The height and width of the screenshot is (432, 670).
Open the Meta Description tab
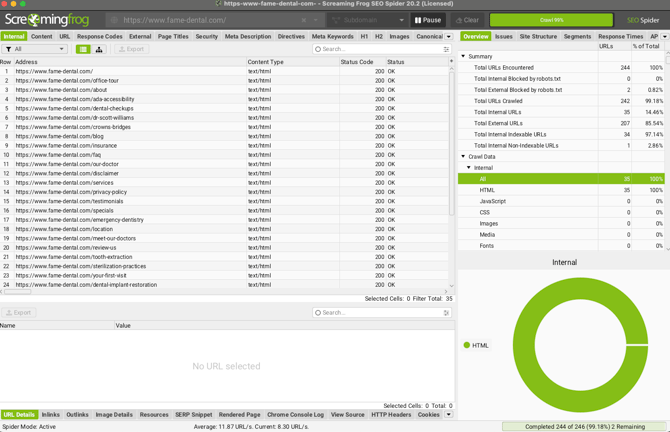coord(248,36)
